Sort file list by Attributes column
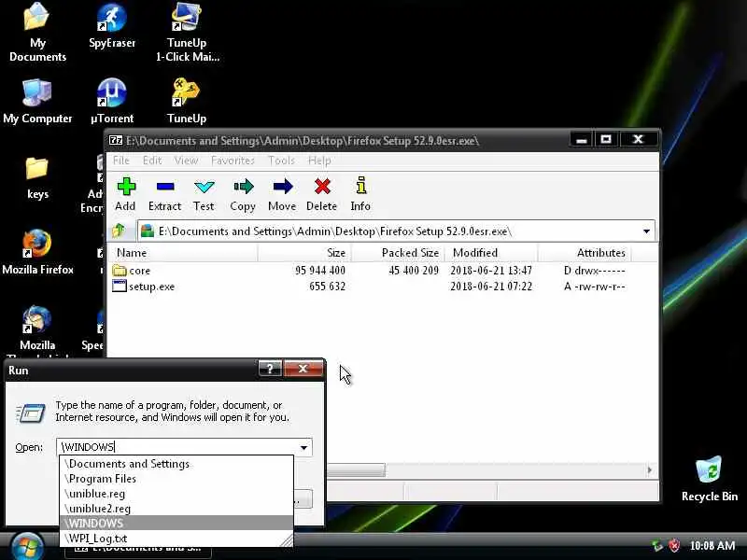This screenshot has height=560, width=747. 585,253
